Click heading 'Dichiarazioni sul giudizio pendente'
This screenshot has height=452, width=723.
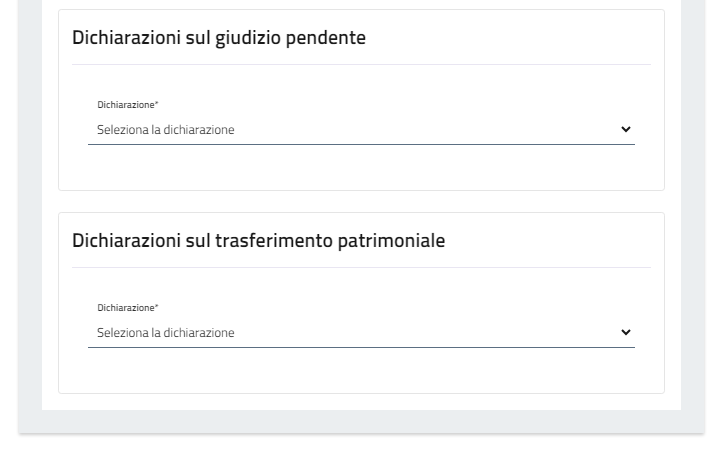point(219,38)
